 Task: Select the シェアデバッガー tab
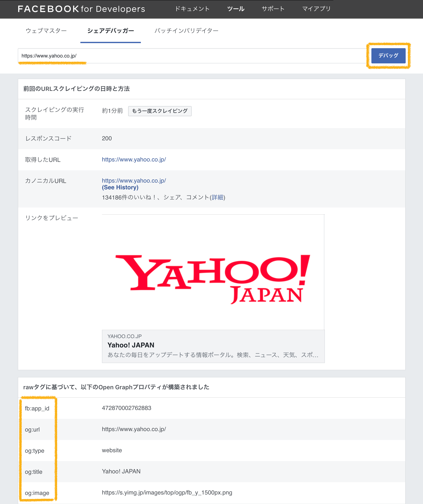[110, 31]
